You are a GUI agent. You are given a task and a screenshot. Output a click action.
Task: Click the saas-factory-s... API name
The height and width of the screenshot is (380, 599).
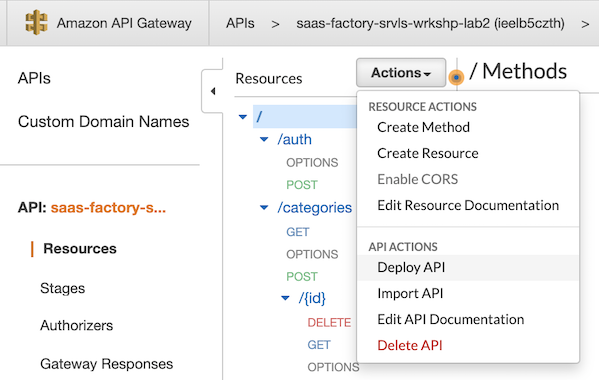click(x=108, y=208)
